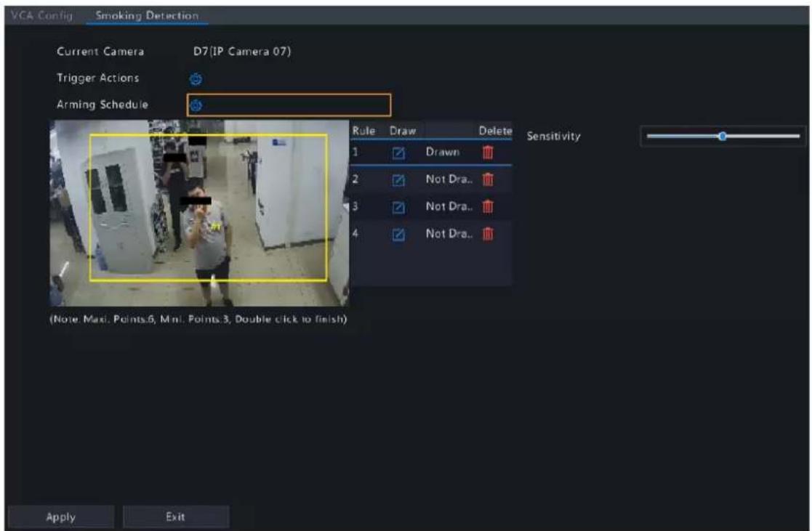812x531 pixels.
Task: Click the Trigger Actions label
Action: coord(98,78)
